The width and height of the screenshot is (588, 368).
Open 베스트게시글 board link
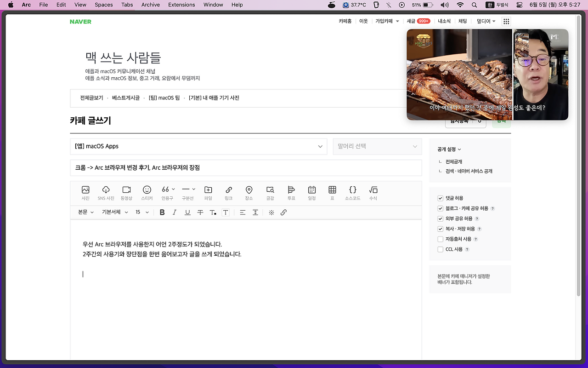point(126,98)
